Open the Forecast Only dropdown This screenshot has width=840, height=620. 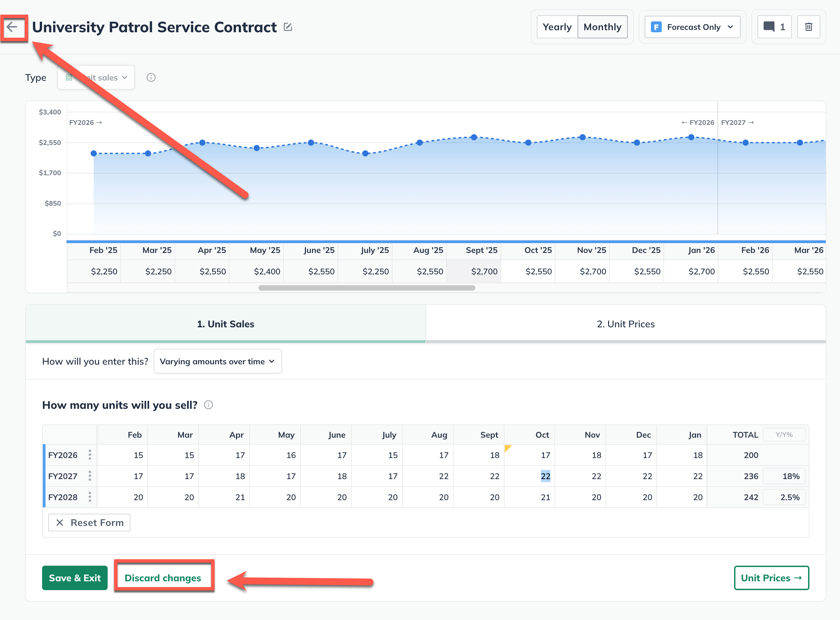click(x=692, y=27)
